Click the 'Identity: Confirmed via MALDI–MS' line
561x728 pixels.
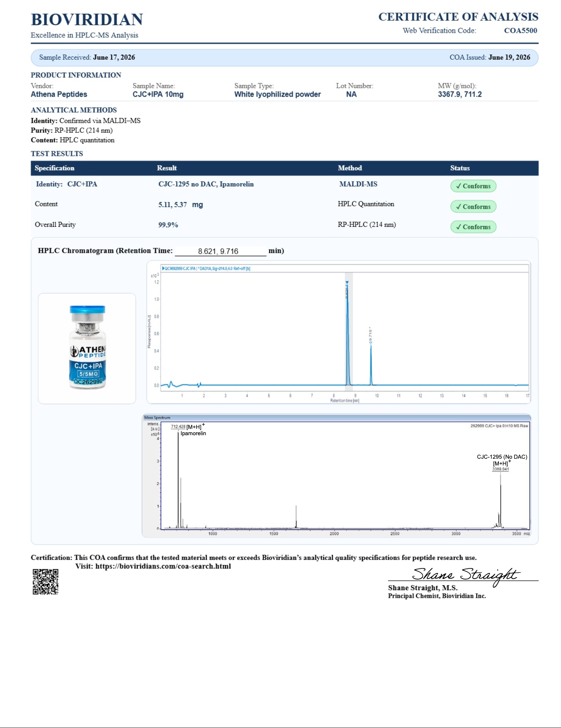86,121
